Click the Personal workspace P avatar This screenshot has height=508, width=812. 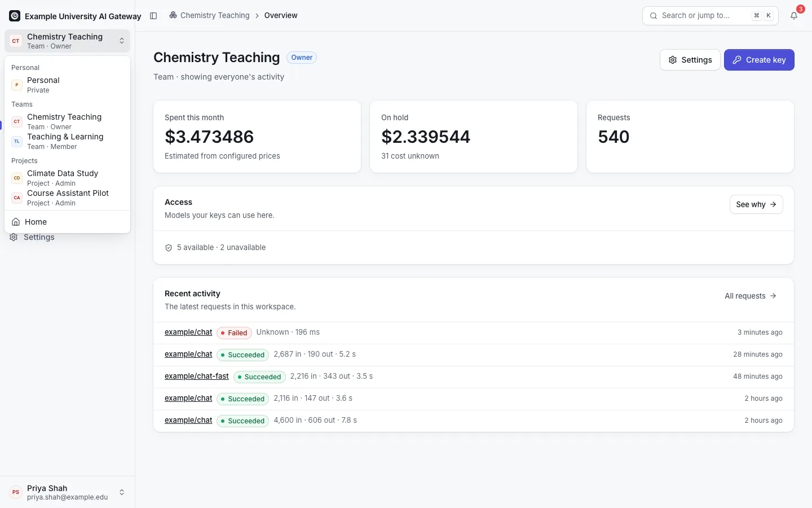click(17, 85)
